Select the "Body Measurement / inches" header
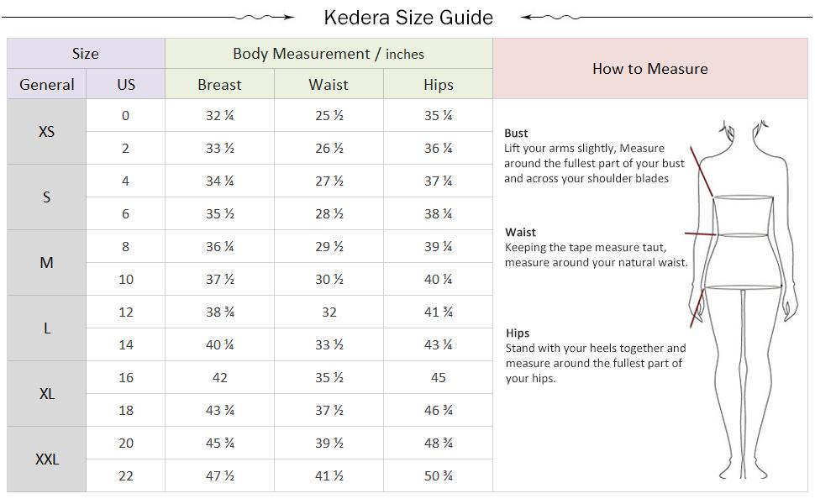The image size is (815, 504). [329, 54]
